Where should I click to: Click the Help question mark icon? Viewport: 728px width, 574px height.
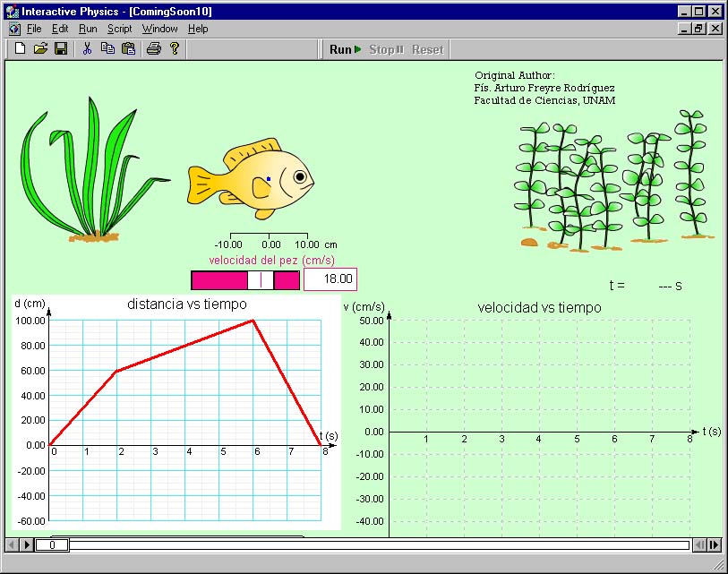coord(175,48)
